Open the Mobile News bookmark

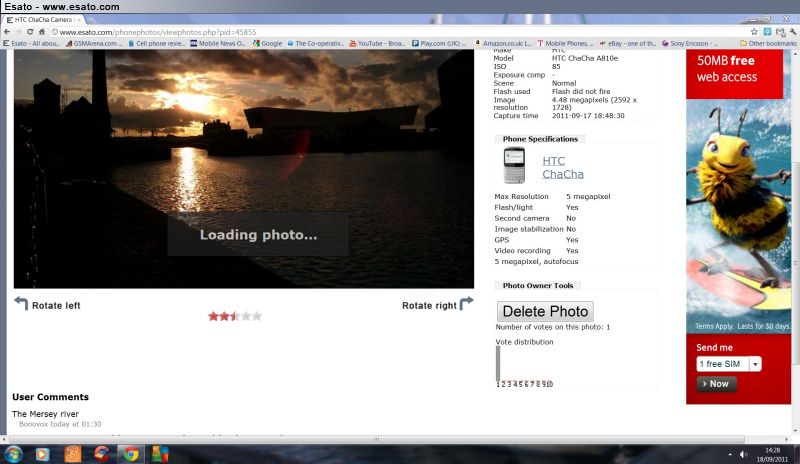pos(218,43)
